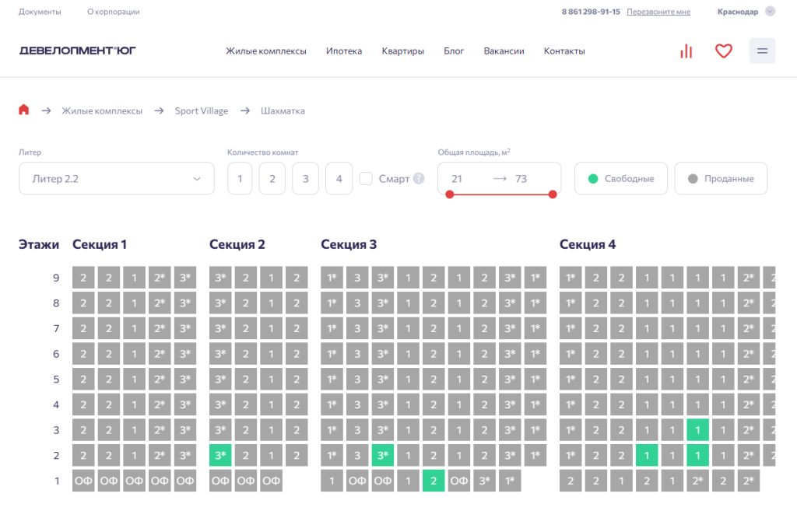Viewport: 797px width, 532px height.
Task: Enable the Смарт checkbox
Action: (366, 178)
